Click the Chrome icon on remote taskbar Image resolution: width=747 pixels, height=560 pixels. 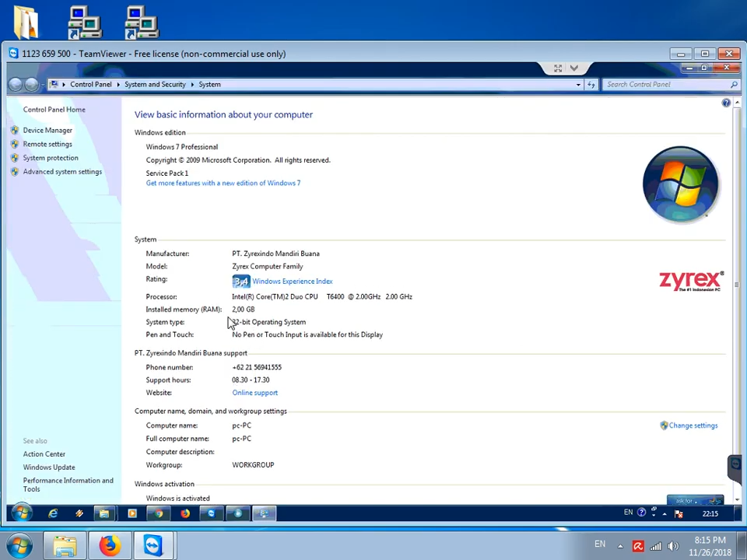[159, 513]
